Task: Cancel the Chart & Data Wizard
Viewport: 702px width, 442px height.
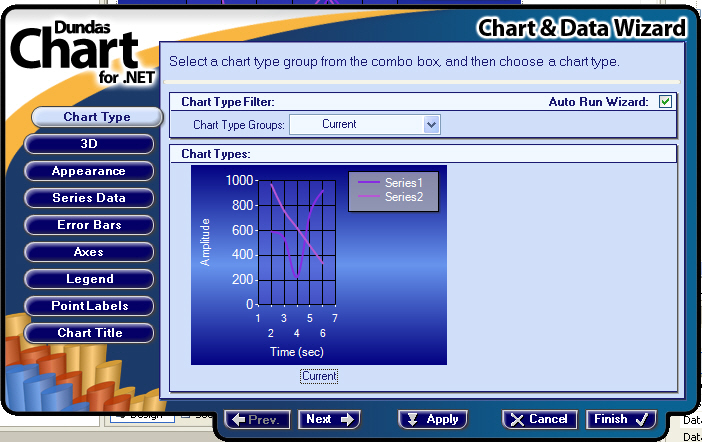Action: tap(539, 420)
